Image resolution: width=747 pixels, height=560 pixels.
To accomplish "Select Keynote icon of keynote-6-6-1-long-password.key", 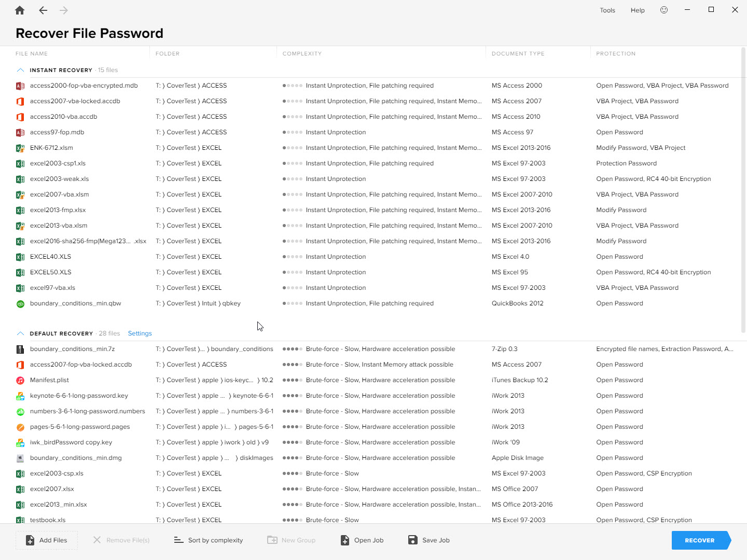I will [20, 396].
